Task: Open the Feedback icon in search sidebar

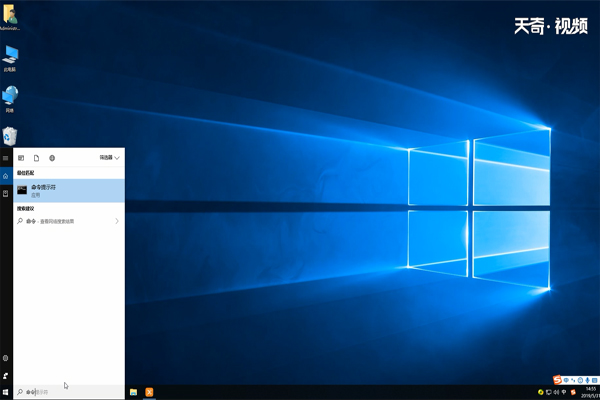Action: tap(5, 376)
